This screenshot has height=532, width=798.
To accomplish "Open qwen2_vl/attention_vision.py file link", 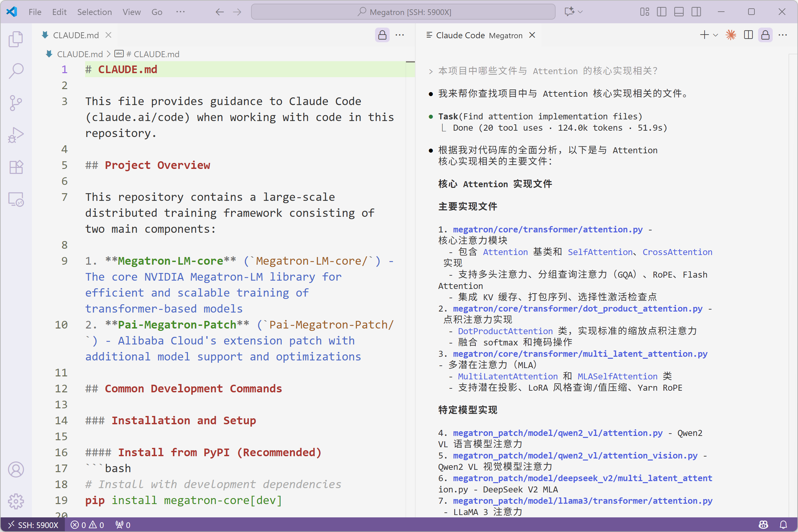I will click(575, 456).
